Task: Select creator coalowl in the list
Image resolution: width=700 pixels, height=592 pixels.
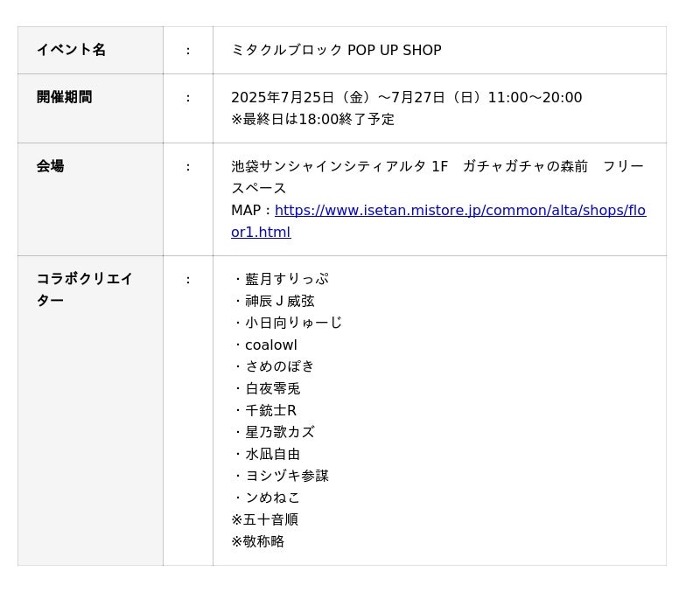Action: point(270,345)
